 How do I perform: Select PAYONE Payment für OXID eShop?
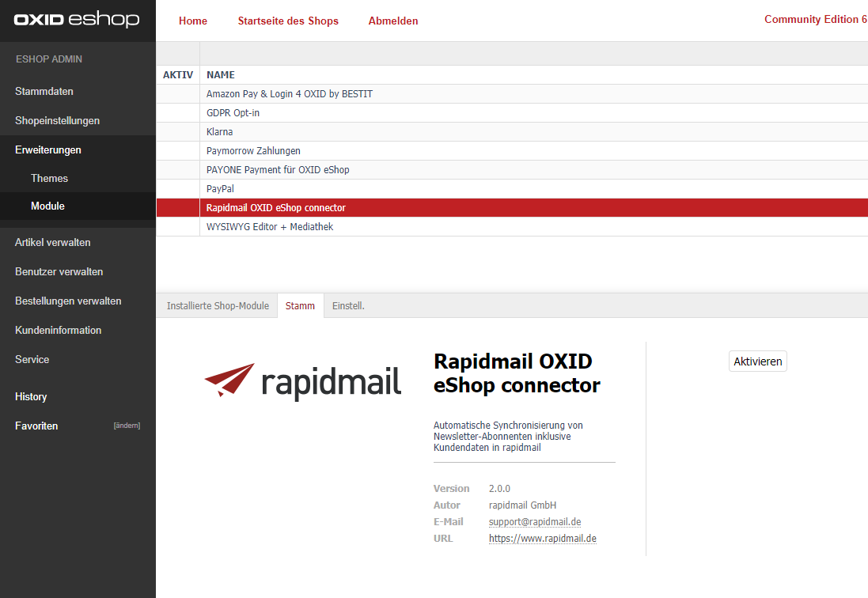point(512,170)
